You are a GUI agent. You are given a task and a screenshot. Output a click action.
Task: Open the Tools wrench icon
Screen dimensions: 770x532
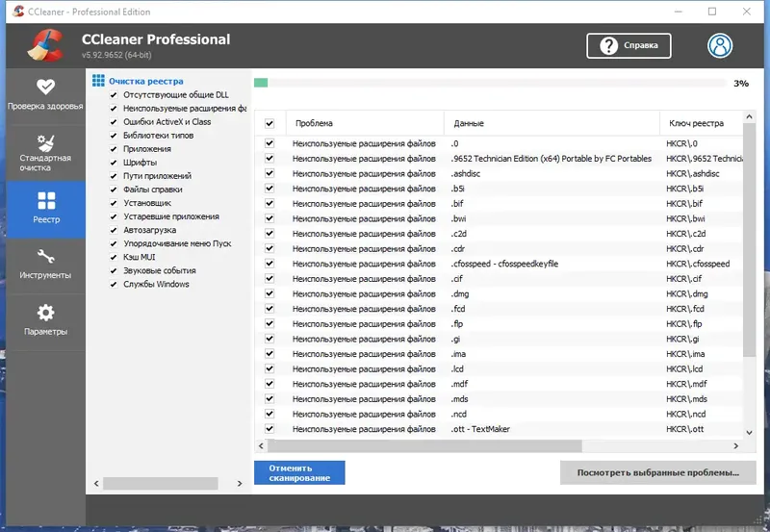pos(45,257)
